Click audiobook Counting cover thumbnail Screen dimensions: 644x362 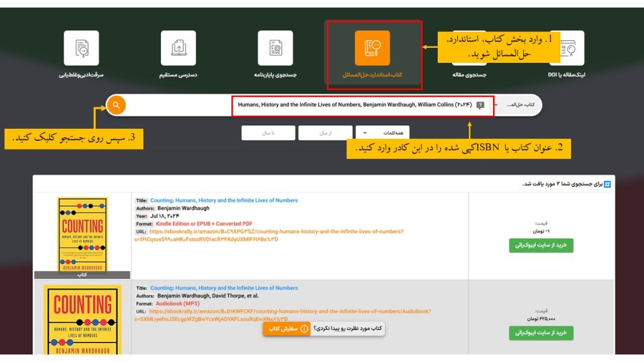click(x=82, y=320)
